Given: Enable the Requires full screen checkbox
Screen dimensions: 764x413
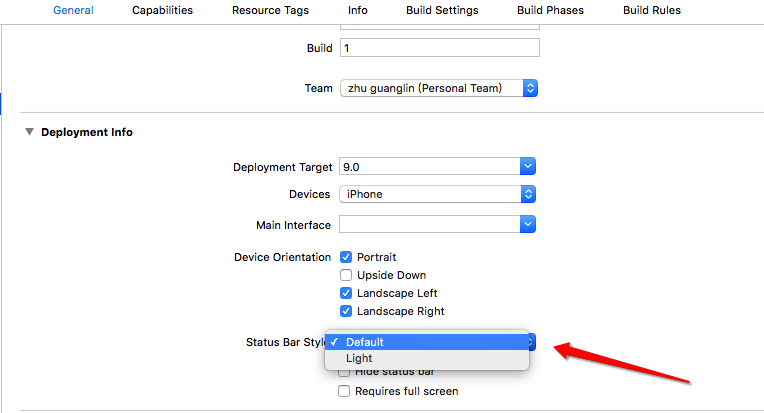Looking at the screenshot, I should click(x=346, y=391).
